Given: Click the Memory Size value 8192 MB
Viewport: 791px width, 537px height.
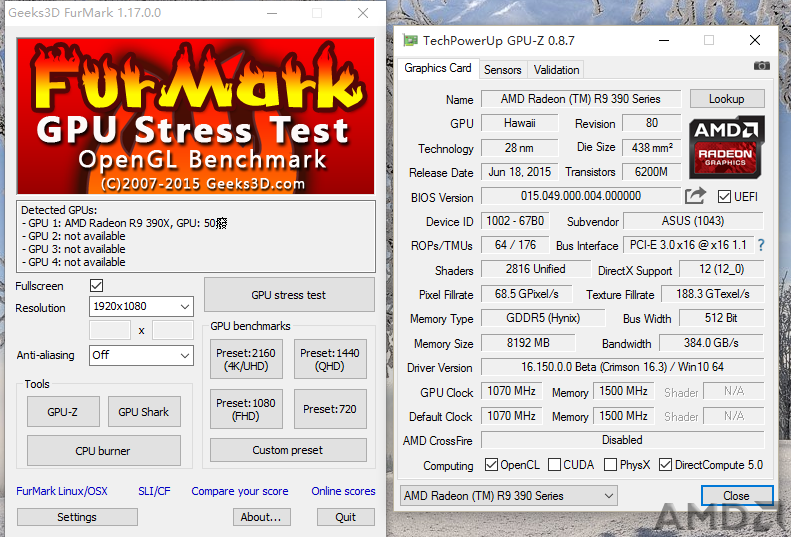Looking at the screenshot, I should coord(528,343).
